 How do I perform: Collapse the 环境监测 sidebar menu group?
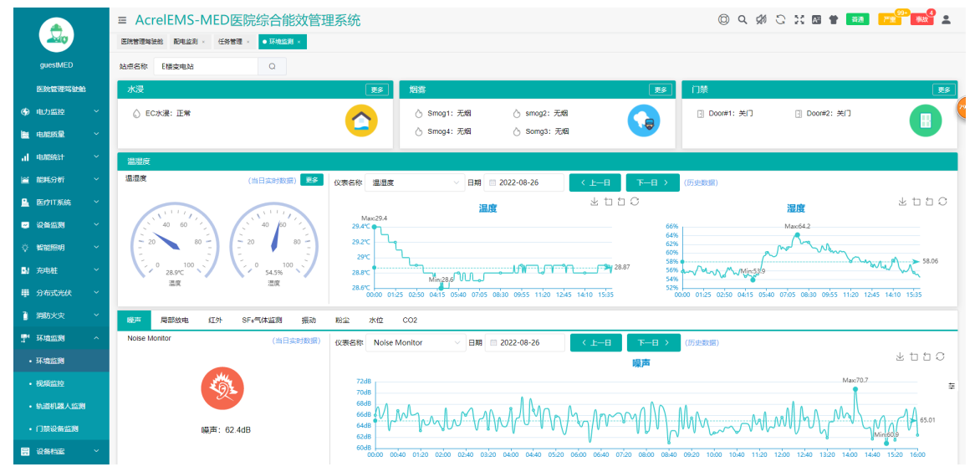[x=54, y=338]
